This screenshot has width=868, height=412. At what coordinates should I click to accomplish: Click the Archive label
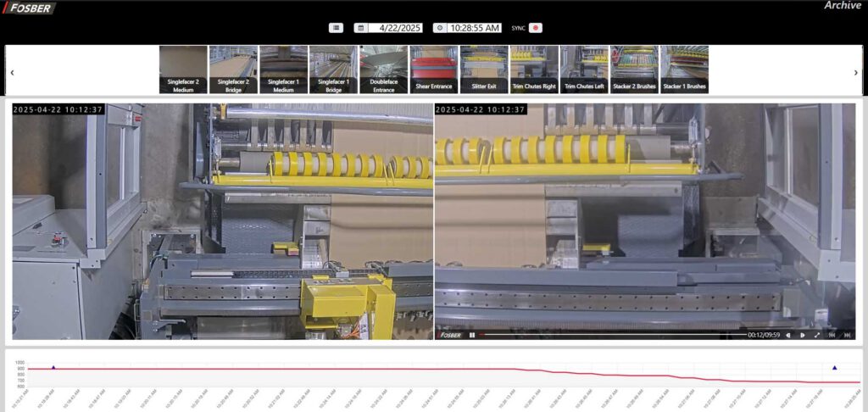click(843, 6)
